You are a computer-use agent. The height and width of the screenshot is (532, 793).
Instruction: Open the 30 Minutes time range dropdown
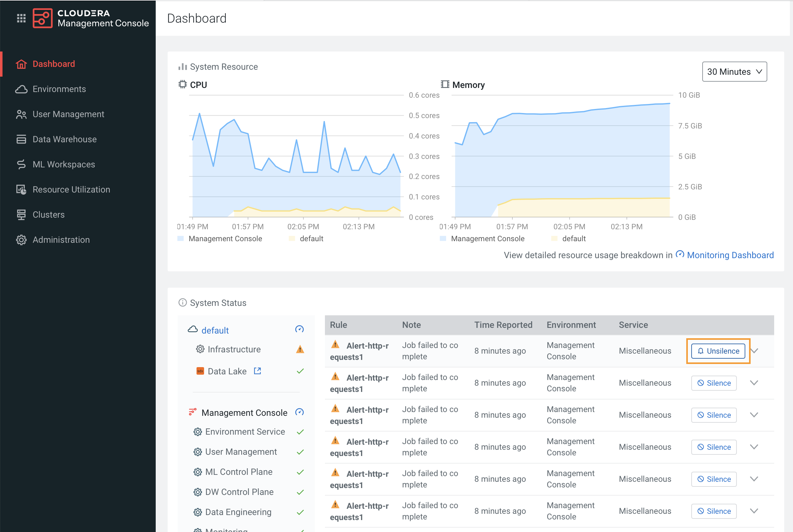734,72
